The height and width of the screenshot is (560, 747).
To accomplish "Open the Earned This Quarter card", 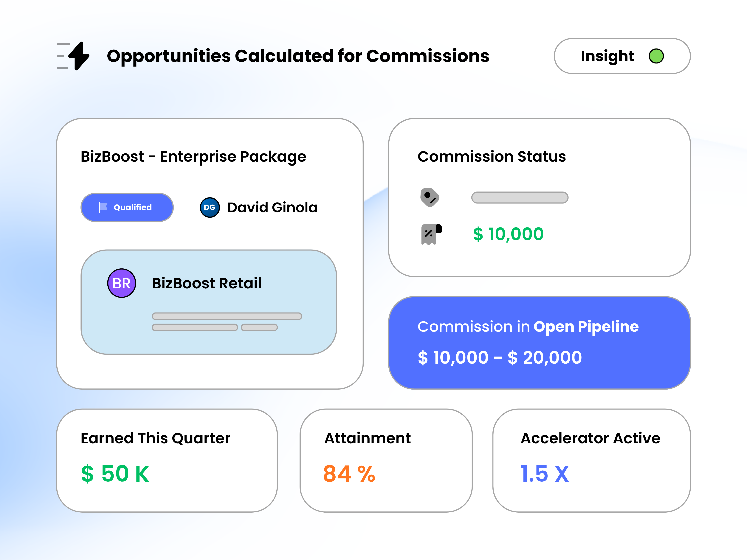I will tap(167, 461).
